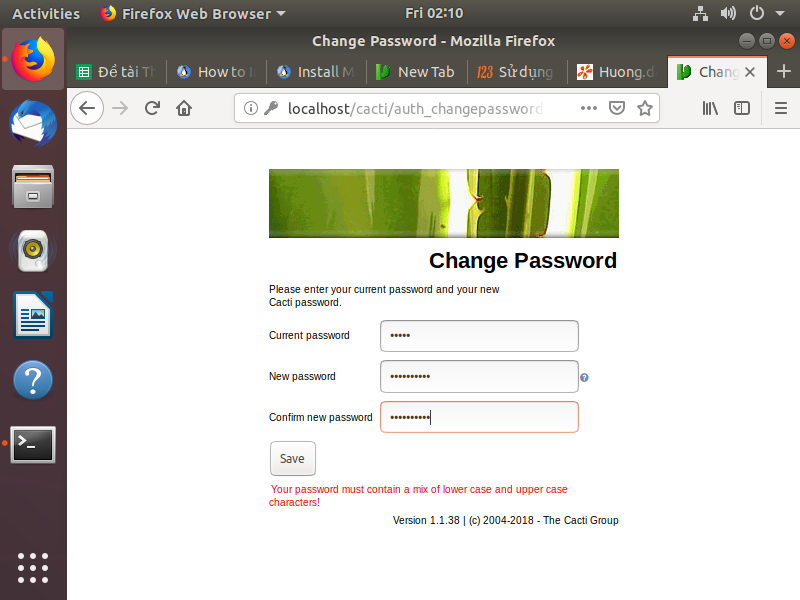Expand the system power menu arrow
The width and height of the screenshot is (800, 600).
(x=780, y=13)
